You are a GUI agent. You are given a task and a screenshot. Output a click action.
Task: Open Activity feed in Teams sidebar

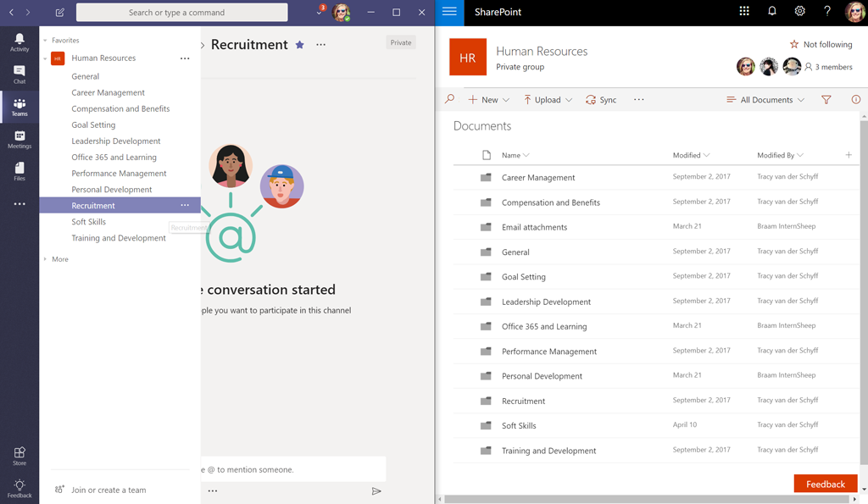coord(19,42)
